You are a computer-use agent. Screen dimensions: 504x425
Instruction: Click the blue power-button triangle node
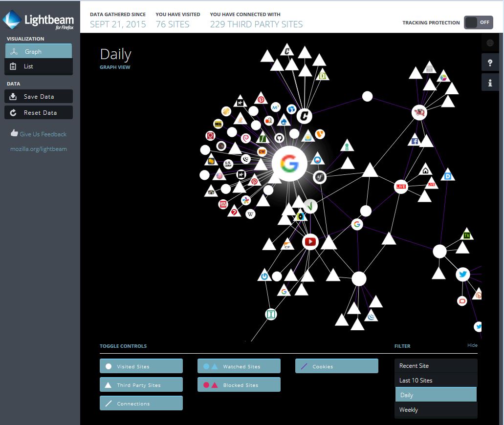[x=264, y=276]
